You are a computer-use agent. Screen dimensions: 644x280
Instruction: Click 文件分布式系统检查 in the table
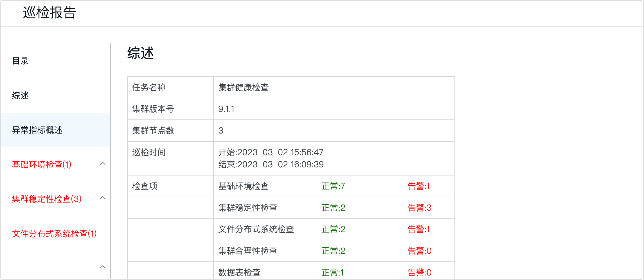256,229
